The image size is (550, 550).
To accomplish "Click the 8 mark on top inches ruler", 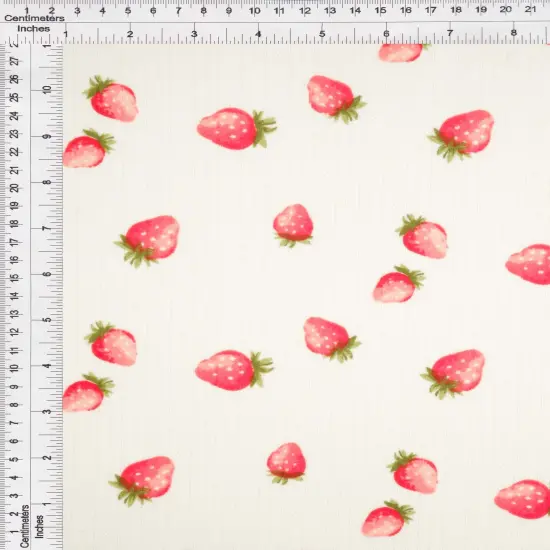I will click(x=514, y=33).
